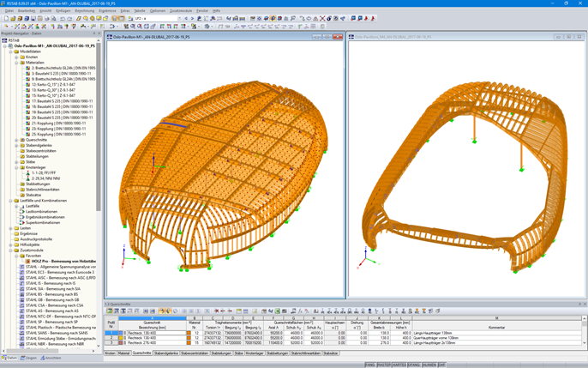This screenshot has height=368, width=588.
Task: Open the Zeigen navigator tab
Action: coord(28,358)
